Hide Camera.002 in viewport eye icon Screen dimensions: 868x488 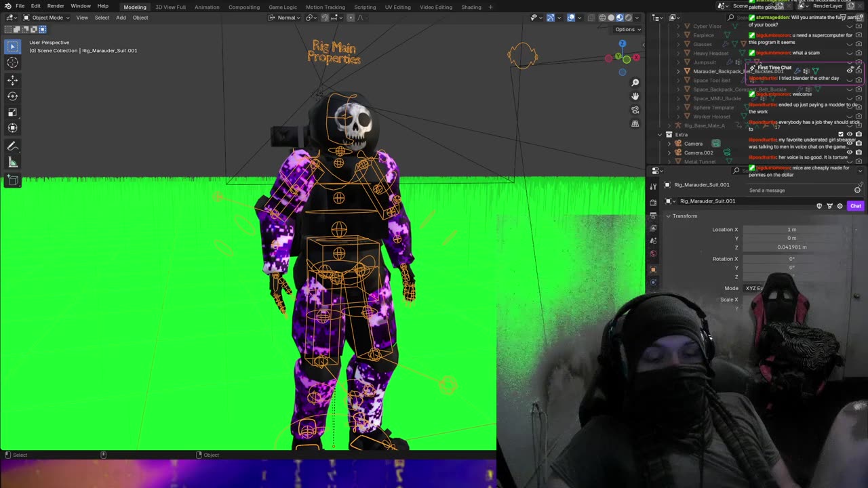[850, 152]
